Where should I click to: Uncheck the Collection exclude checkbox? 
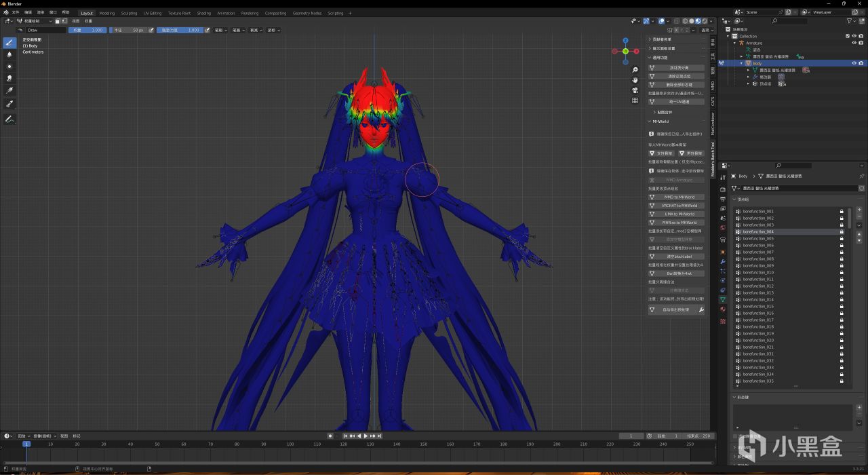(847, 36)
